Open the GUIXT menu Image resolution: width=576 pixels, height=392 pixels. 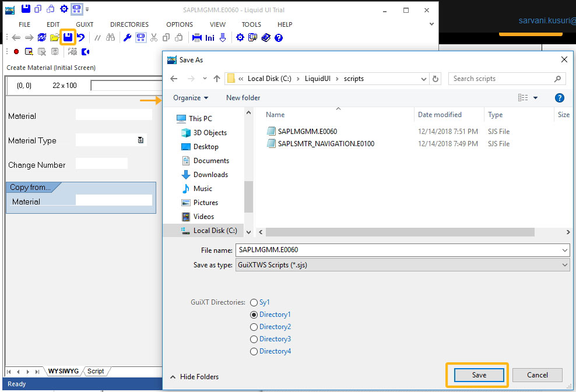point(85,24)
